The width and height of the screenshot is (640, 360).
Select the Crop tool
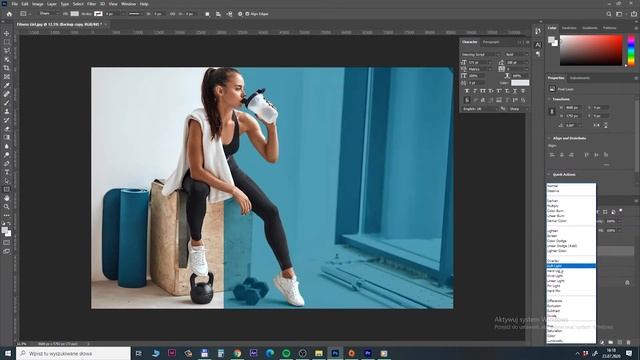pos(7,68)
